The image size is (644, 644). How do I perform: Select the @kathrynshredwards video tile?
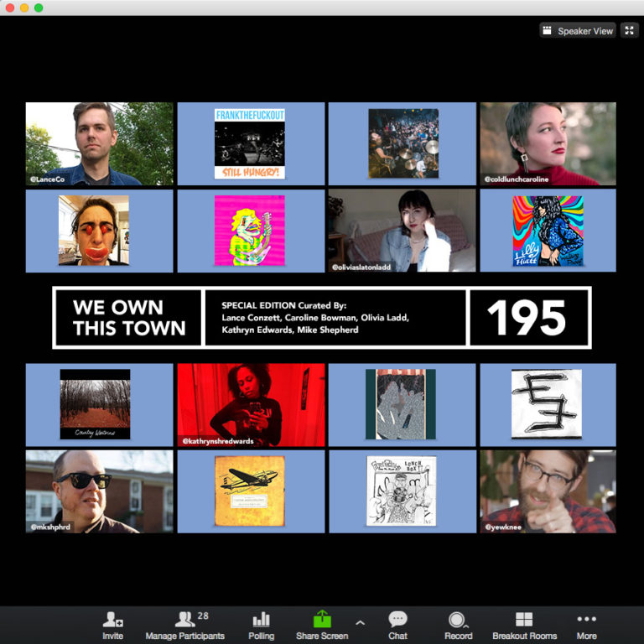pyautogui.click(x=250, y=404)
